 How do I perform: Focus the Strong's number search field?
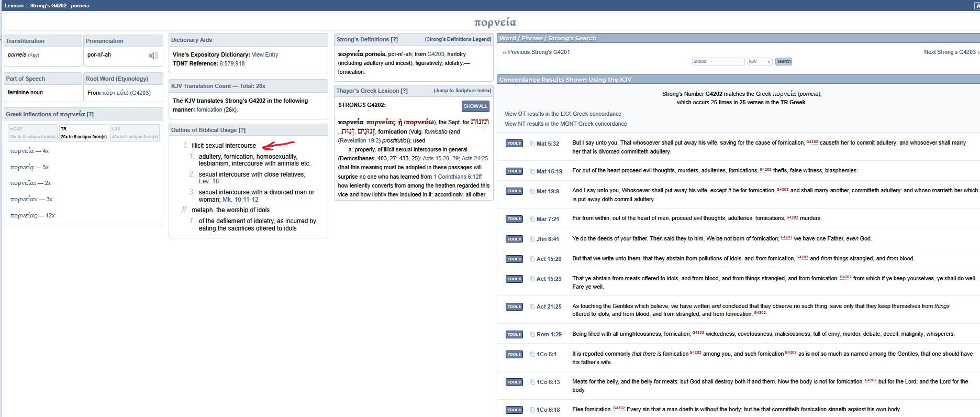[x=718, y=61]
